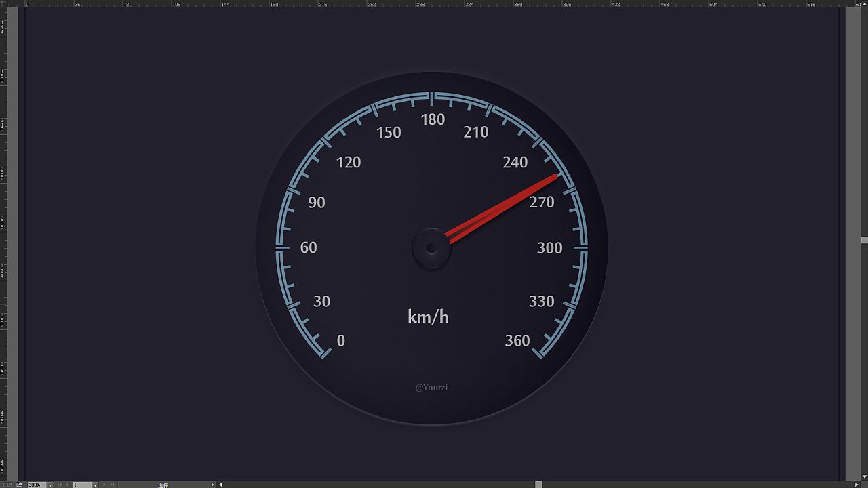Open the artboard number dropdown arrow
The image size is (868, 488).
(x=95, y=485)
